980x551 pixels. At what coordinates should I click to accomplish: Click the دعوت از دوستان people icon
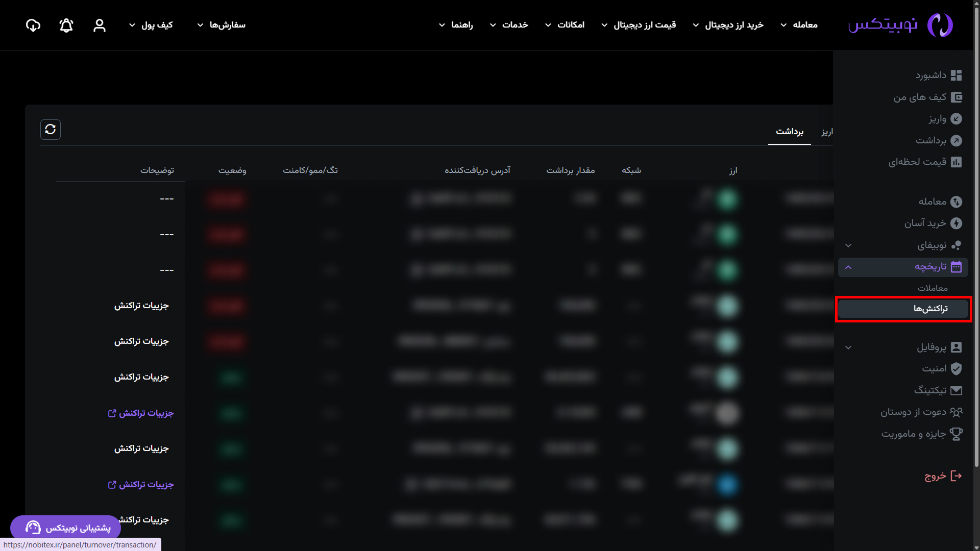[957, 412]
